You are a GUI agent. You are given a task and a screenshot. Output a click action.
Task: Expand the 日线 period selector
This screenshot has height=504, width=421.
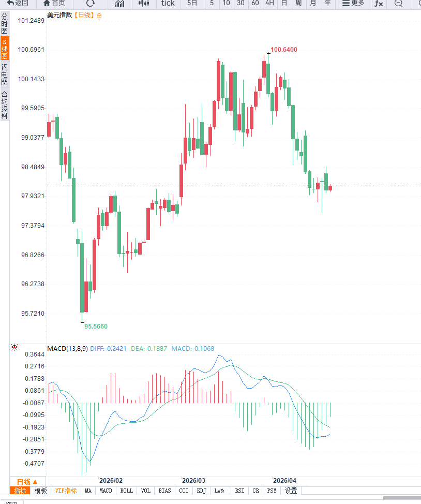pos(27,482)
